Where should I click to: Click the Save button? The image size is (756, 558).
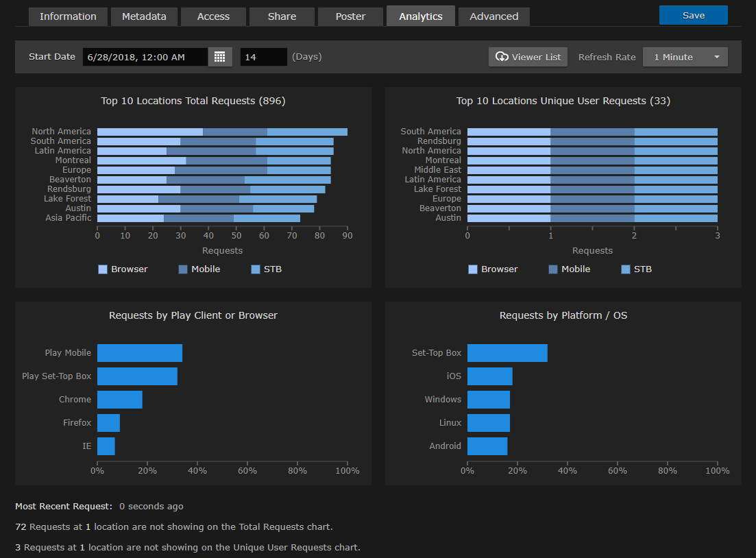(x=693, y=14)
